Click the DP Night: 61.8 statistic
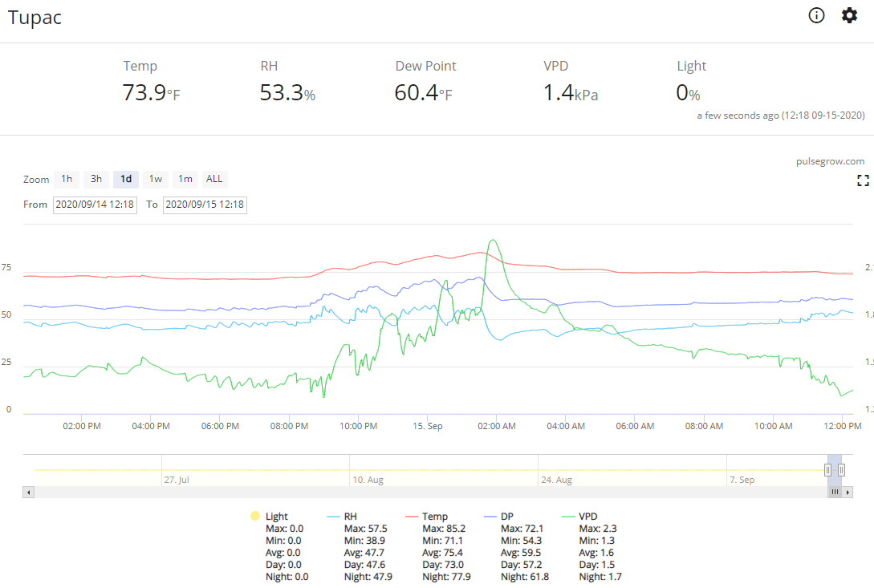Screen dimensions: 874x588 click(525, 576)
